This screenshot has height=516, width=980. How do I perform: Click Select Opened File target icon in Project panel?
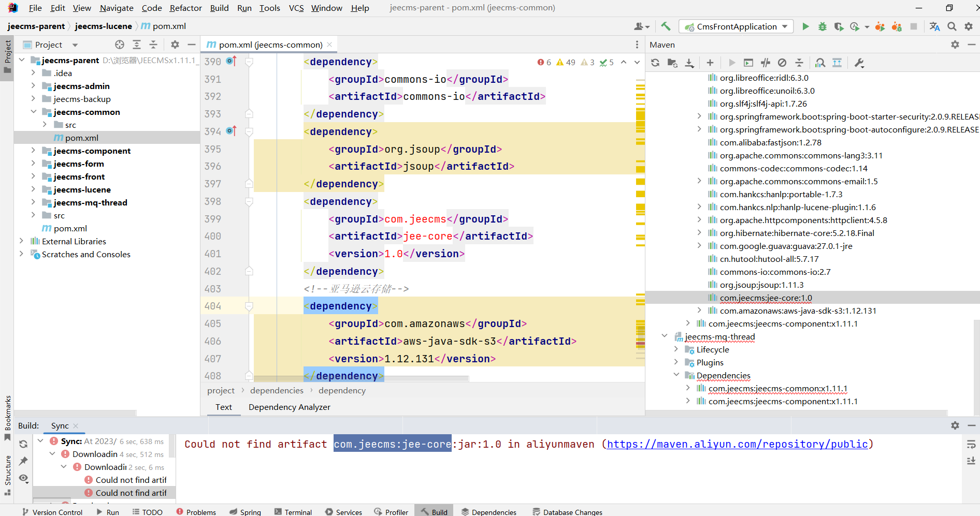(x=120, y=45)
